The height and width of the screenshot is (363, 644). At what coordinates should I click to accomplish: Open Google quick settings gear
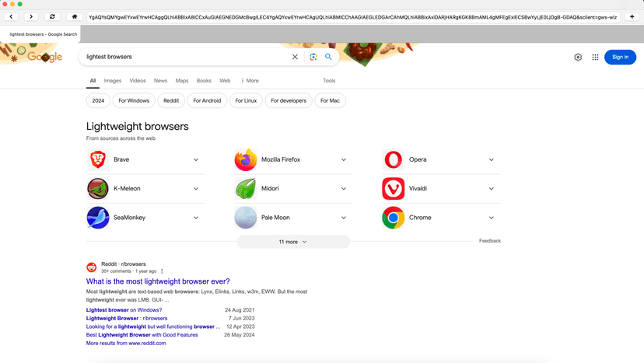coord(578,57)
